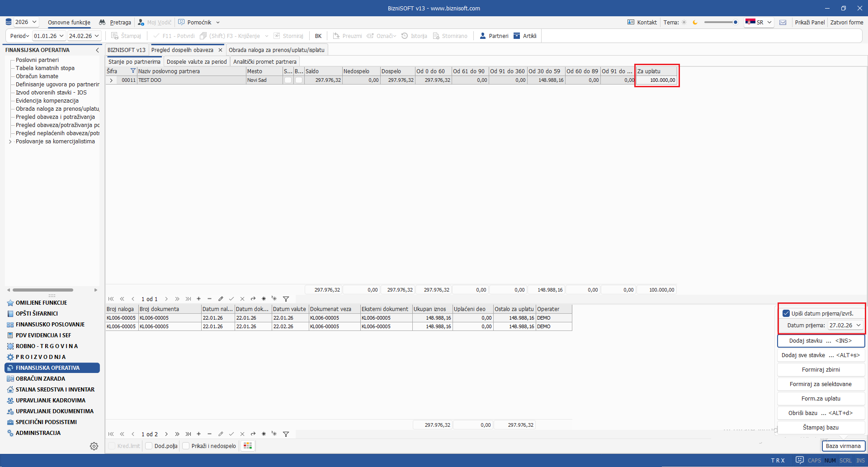Click the email envelope icon
Screen dimensions: 868x467
click(783, 23)
